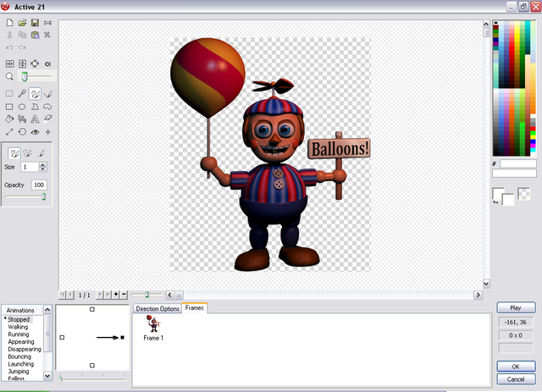The width and height of the screenshot is (542, 392).
Task: Select the freehand Shape tool
Action: pyautogui.click(x=47, y=107)
